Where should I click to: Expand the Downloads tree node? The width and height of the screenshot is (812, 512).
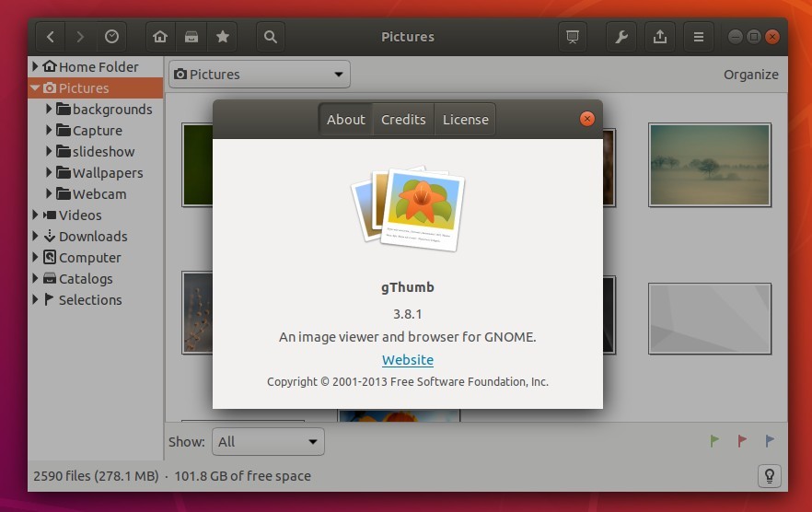coord(35,236)
